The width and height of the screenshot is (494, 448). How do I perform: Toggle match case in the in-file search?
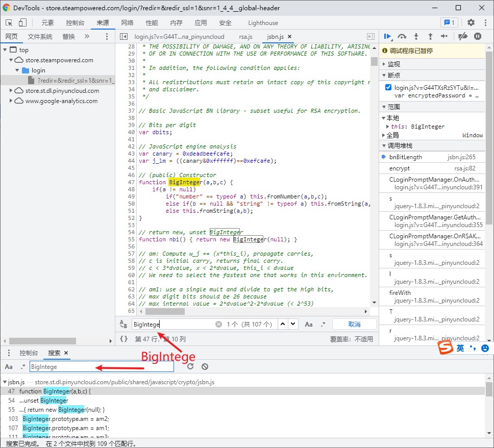[x=309, y=324]
